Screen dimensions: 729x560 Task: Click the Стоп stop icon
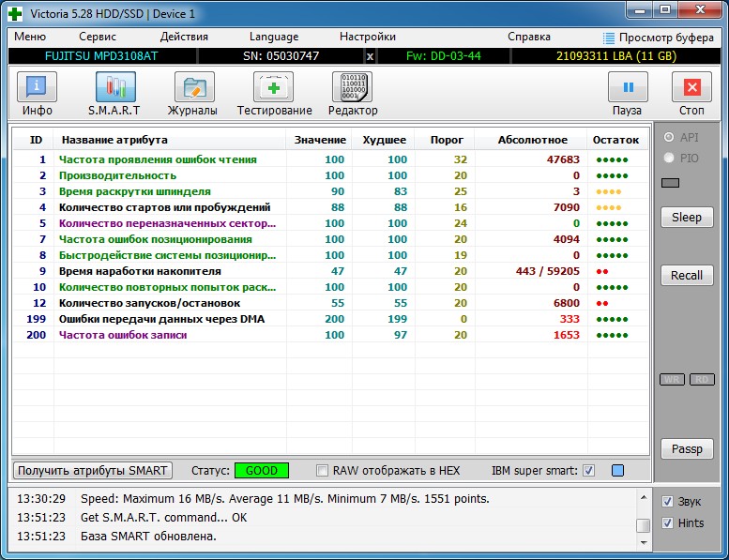pyautogui.click(x=691, y=87)
